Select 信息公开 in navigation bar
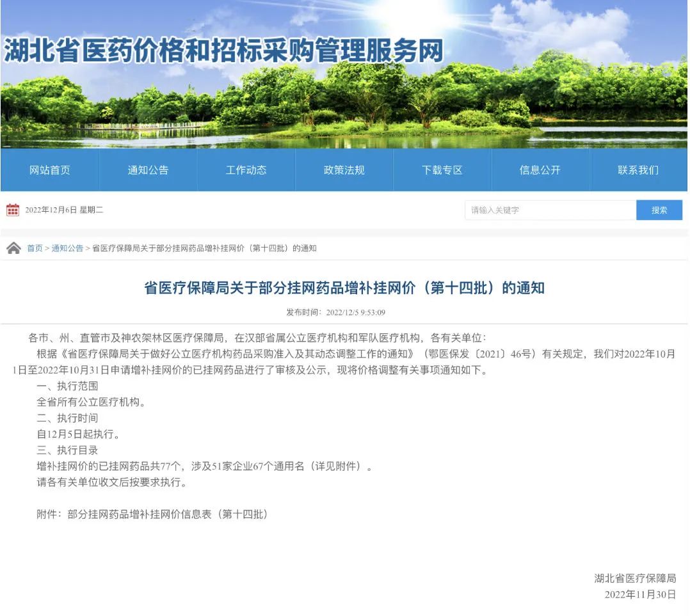 pos(540,170)
